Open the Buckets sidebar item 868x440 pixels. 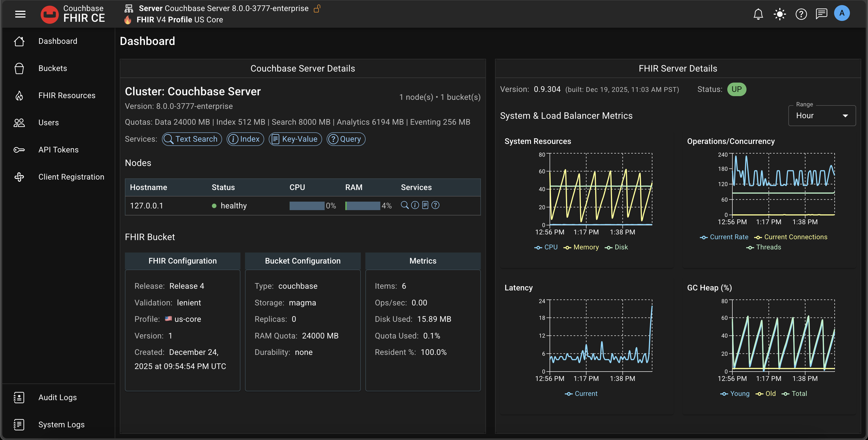pyautogui.click(x=53, y=68)
